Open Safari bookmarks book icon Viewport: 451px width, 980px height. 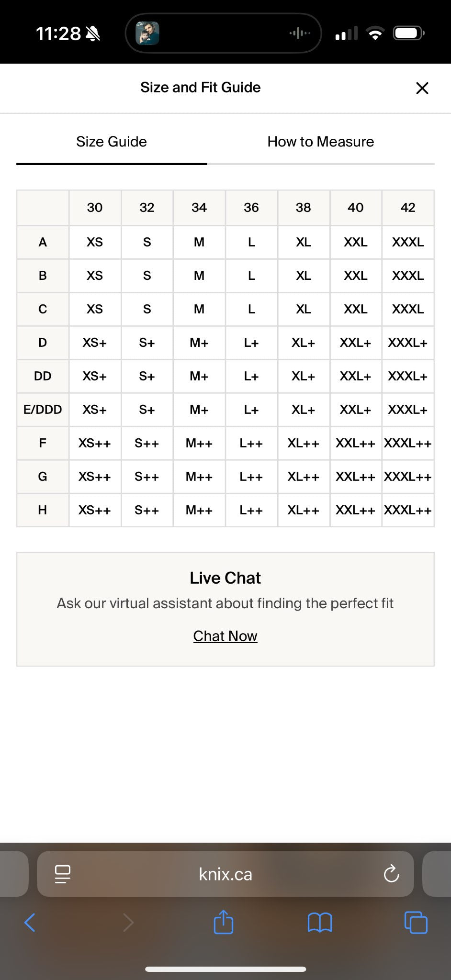tap(320, 922)
